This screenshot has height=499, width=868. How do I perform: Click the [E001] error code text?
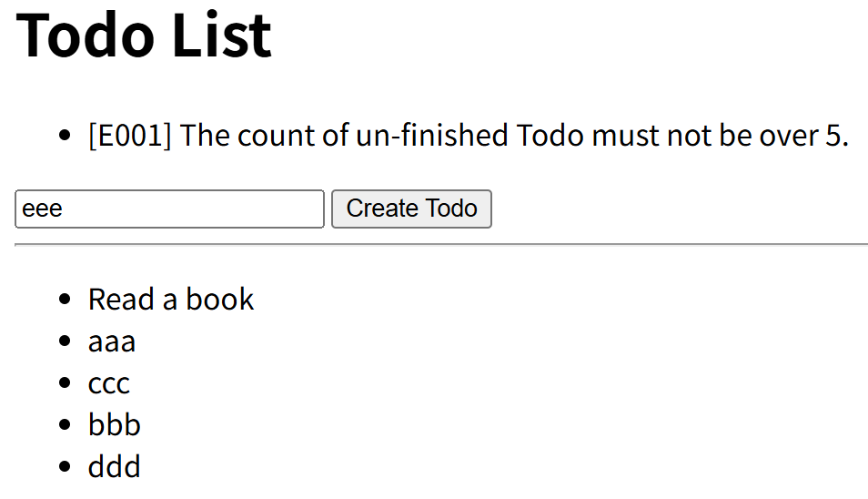(x=130, y=136)
